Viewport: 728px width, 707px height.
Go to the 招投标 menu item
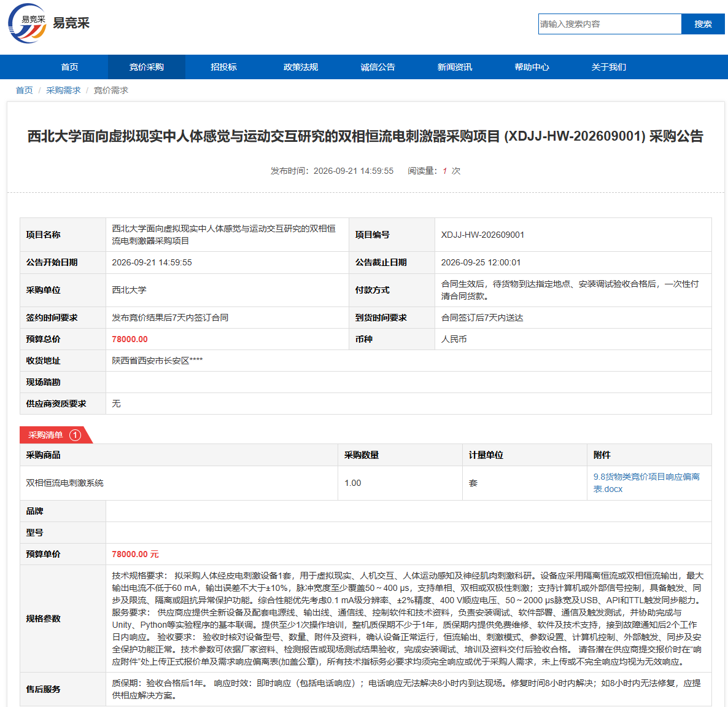click(x=224, y=67)
